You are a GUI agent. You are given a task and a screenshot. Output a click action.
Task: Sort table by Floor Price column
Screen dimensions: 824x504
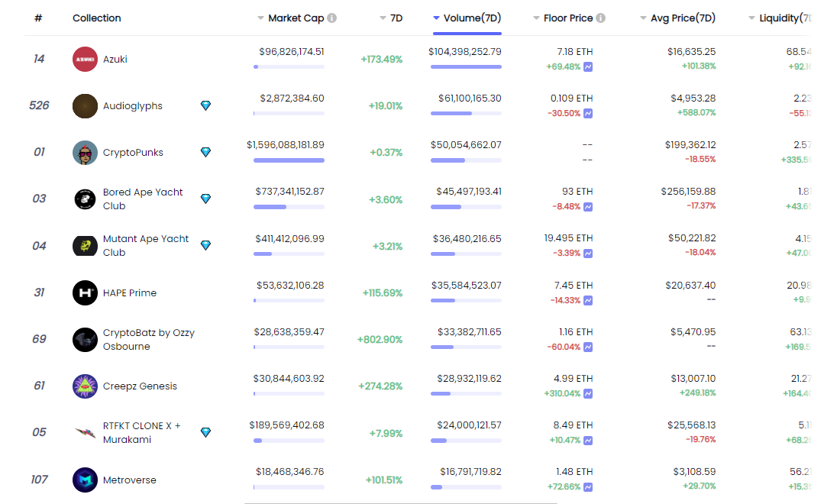(564, 18)
